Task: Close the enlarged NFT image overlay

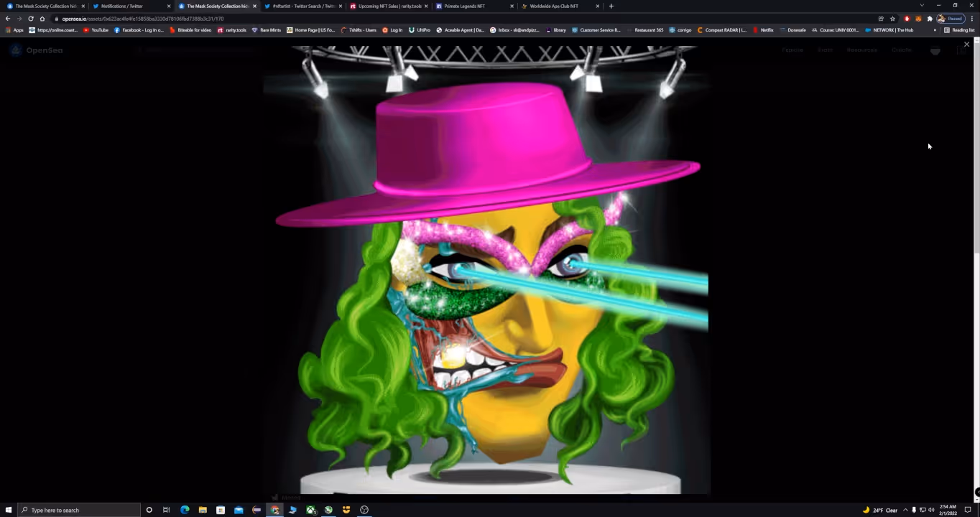Action: click(966, 45)
